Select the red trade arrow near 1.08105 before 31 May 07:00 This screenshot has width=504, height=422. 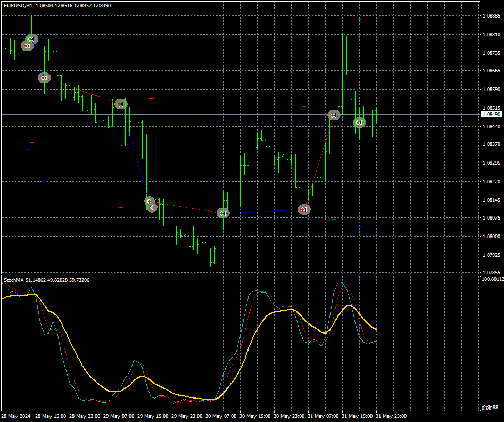304,209
